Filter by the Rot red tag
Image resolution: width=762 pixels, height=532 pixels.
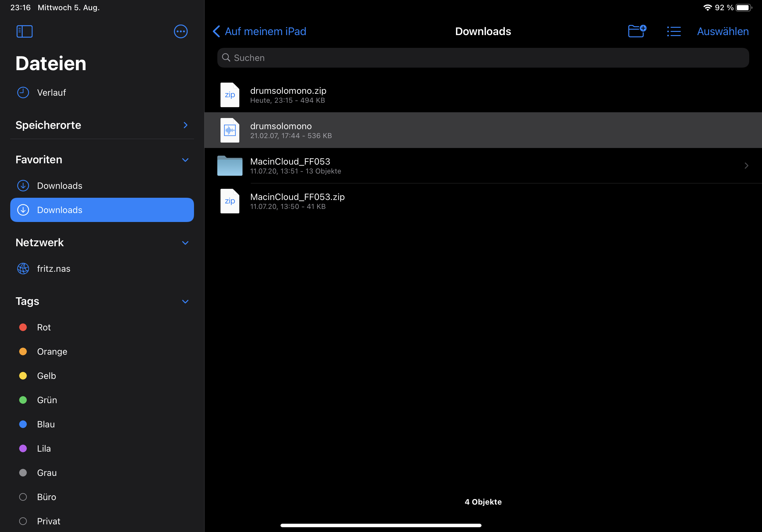[43, 327]
